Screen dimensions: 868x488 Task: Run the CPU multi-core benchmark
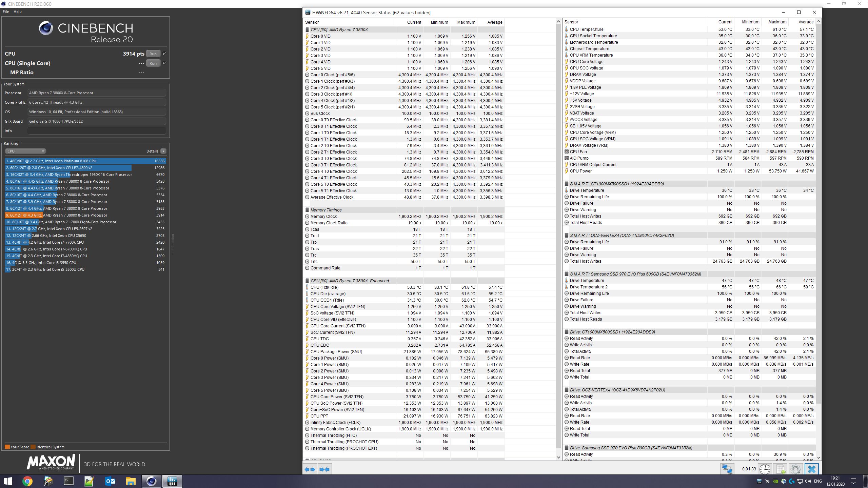(x=153, y=54)
